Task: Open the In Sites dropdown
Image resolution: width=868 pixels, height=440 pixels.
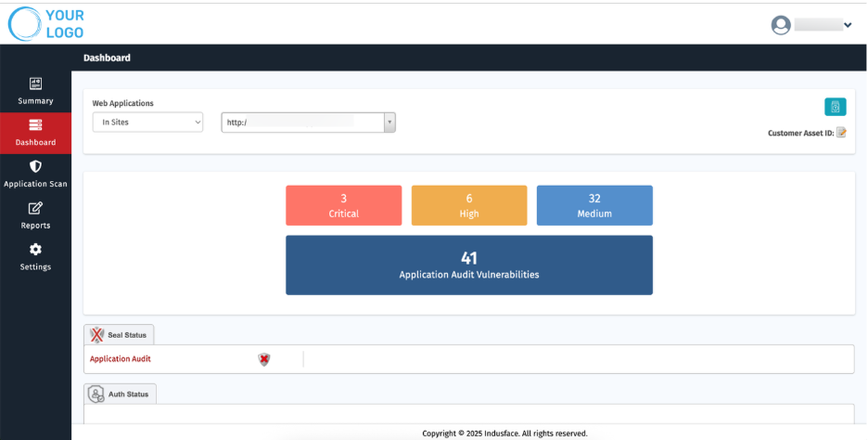Action: (147, 123)
